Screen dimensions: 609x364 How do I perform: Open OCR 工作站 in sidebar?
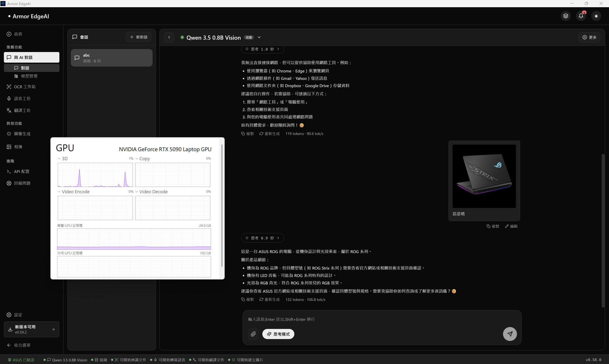pyautogui.click(x=32, y=87)
